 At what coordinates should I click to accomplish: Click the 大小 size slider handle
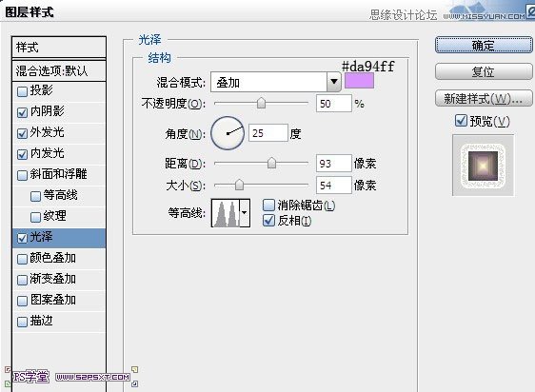click(239, 185)
